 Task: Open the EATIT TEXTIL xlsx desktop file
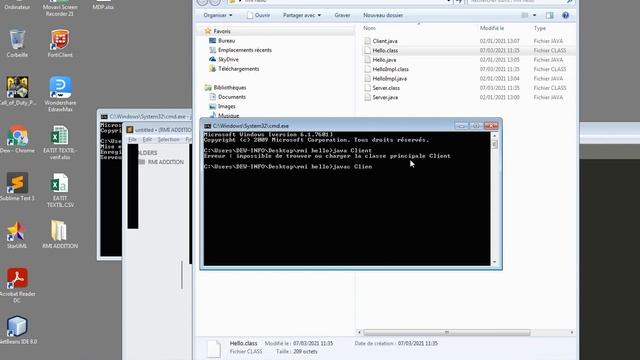click(60, 142)
